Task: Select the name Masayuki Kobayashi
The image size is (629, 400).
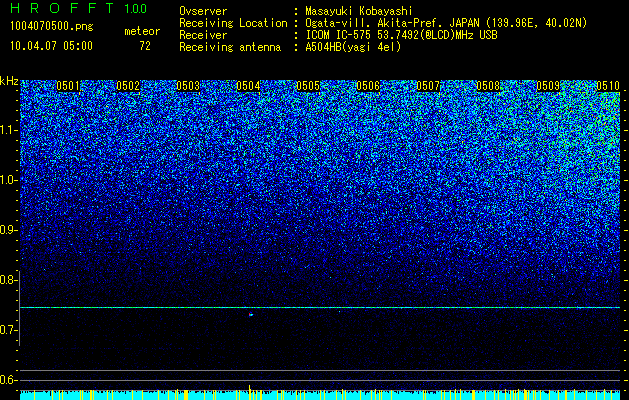Action: tap(359, 11)
